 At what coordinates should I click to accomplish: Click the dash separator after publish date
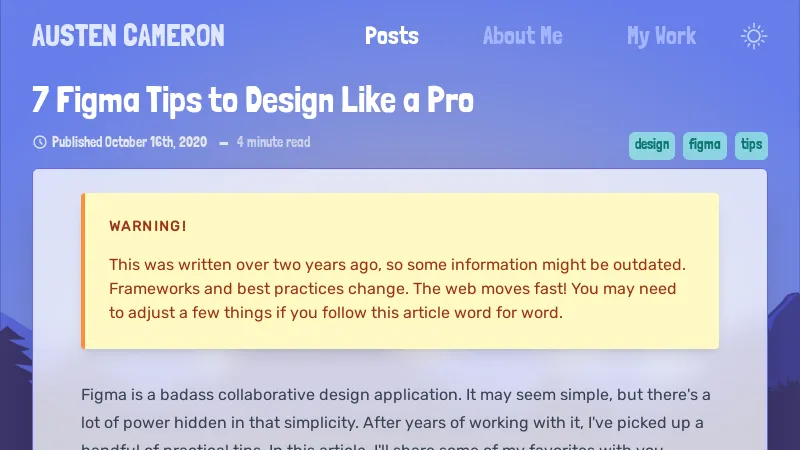223,143
